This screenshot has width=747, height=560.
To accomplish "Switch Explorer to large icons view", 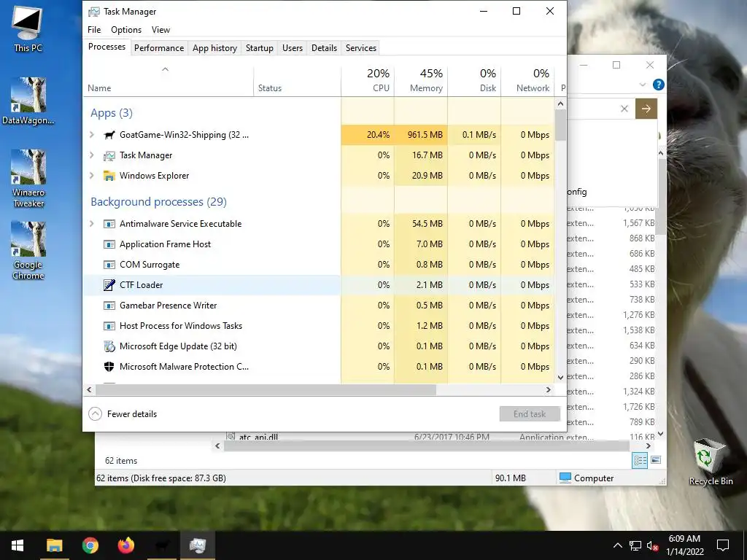I will click(656, 460).
